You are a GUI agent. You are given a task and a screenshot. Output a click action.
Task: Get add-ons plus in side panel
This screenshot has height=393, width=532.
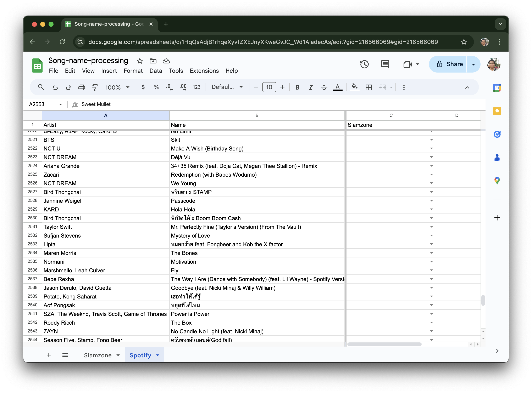click(x=497, y=218)
